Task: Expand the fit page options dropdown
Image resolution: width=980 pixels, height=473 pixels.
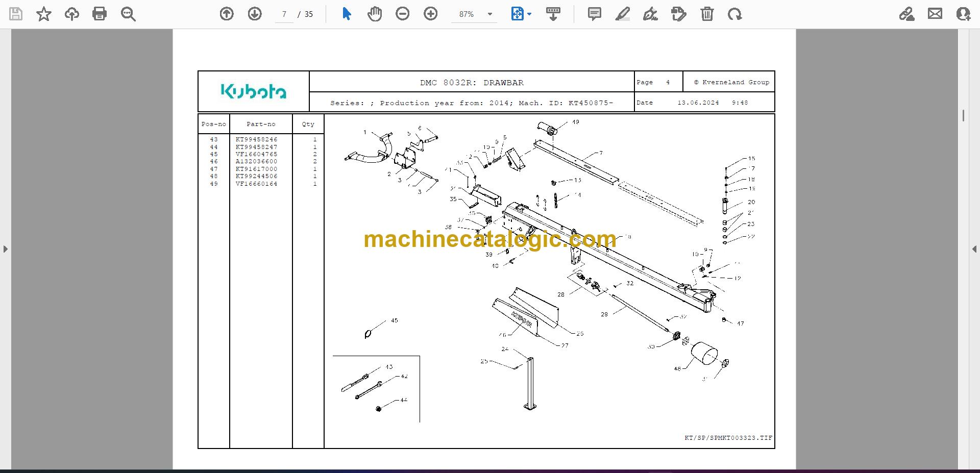Action: [529, 14]
